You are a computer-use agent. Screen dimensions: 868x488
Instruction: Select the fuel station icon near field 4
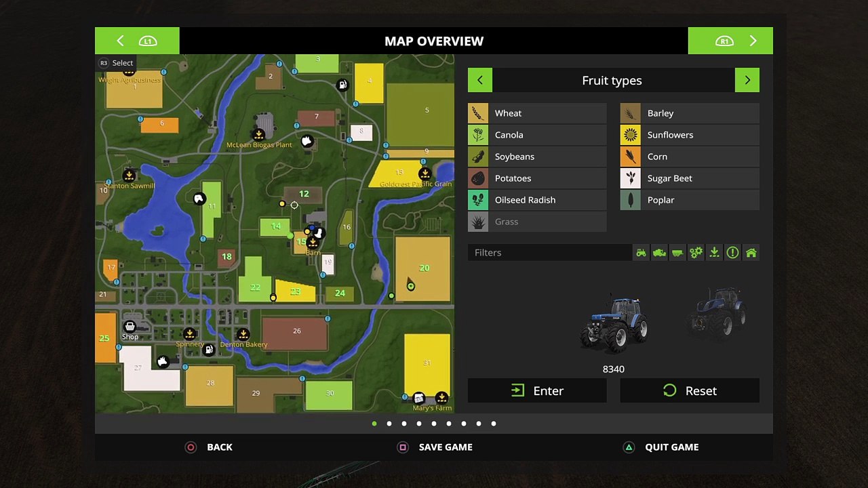pos(342,85)
